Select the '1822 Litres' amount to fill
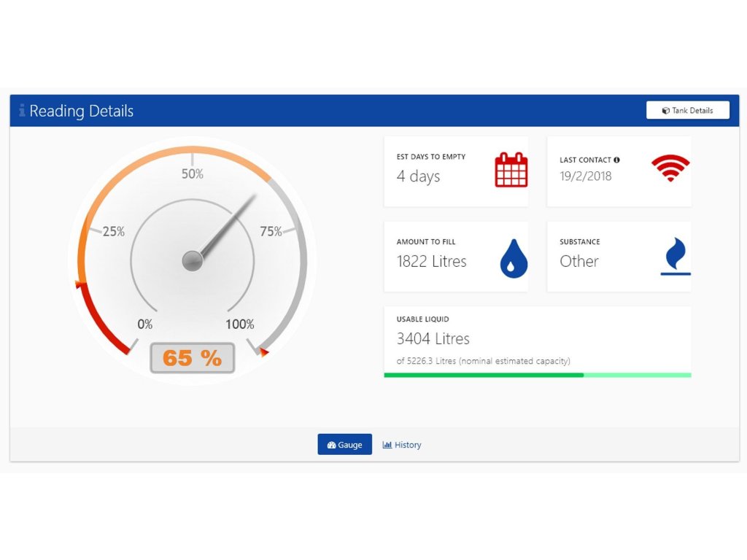Screen dimensions: 747x560 [x=431, y=261]
